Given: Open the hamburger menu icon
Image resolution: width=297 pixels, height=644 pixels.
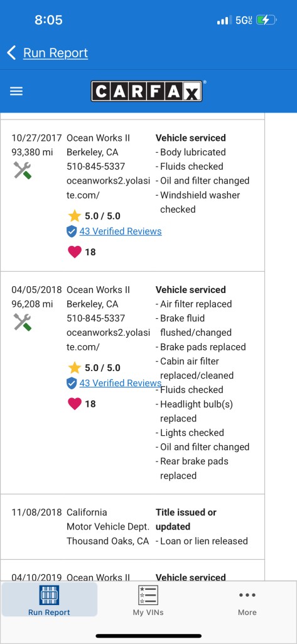Looking at the screenshot, I should (16, 91).
